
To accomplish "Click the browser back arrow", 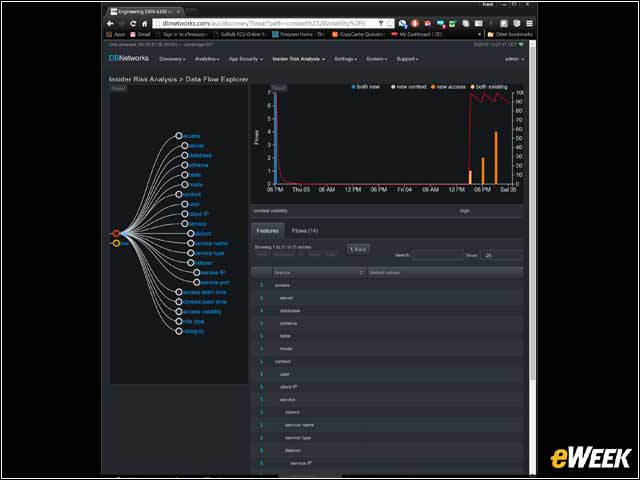I will click(x=110, y=24).
